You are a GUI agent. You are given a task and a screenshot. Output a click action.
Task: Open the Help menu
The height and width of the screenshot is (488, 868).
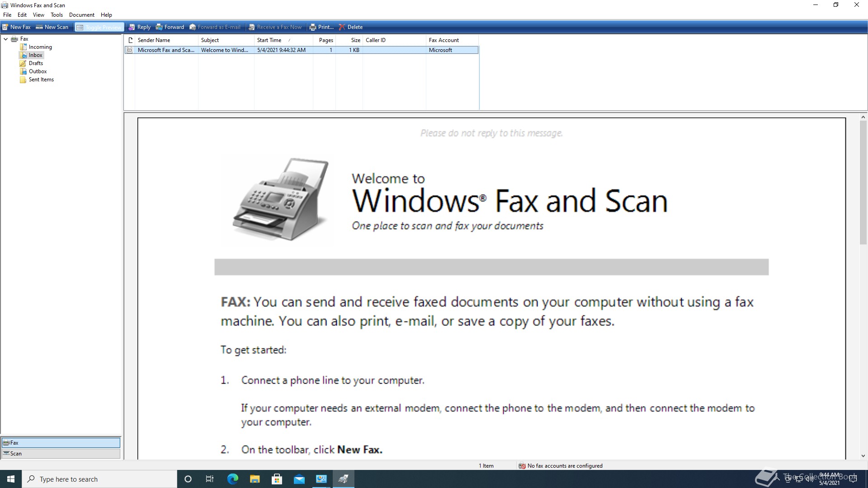click(106, 15)
